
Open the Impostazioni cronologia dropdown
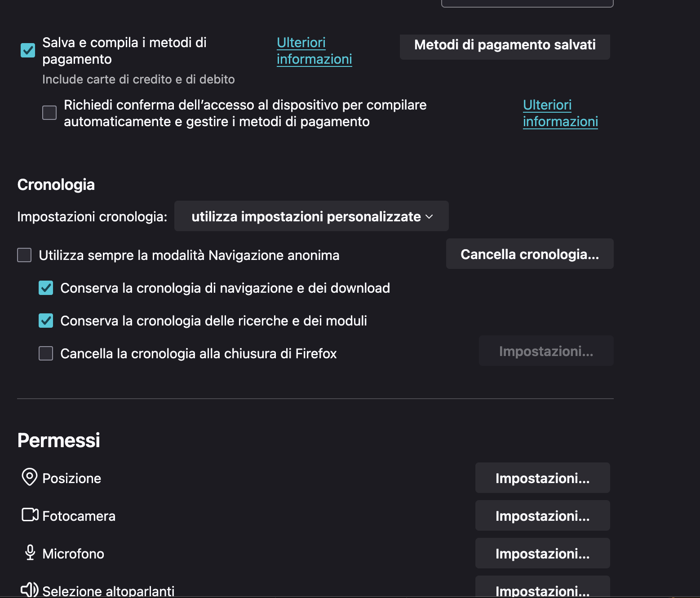(x=311, y=216)
